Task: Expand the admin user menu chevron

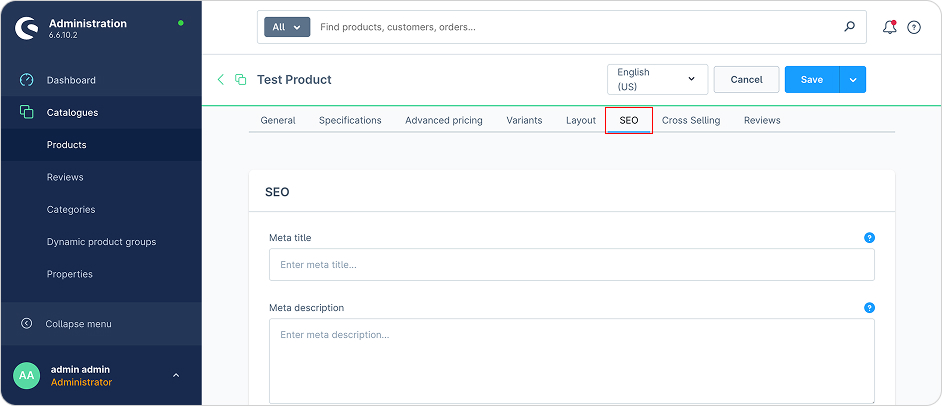Action: pyautogui.click(x=176, y=376)
